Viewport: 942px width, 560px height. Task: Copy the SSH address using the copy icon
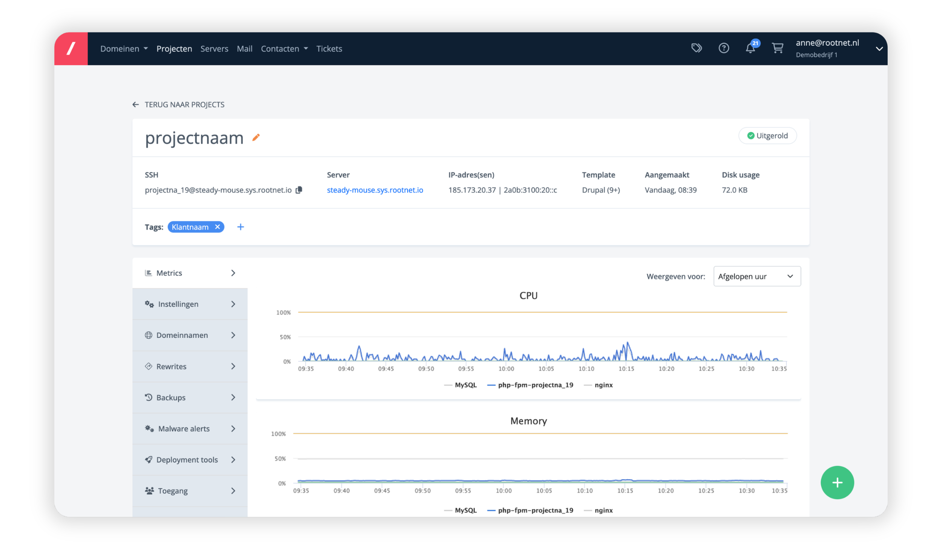tap(299, 190)
